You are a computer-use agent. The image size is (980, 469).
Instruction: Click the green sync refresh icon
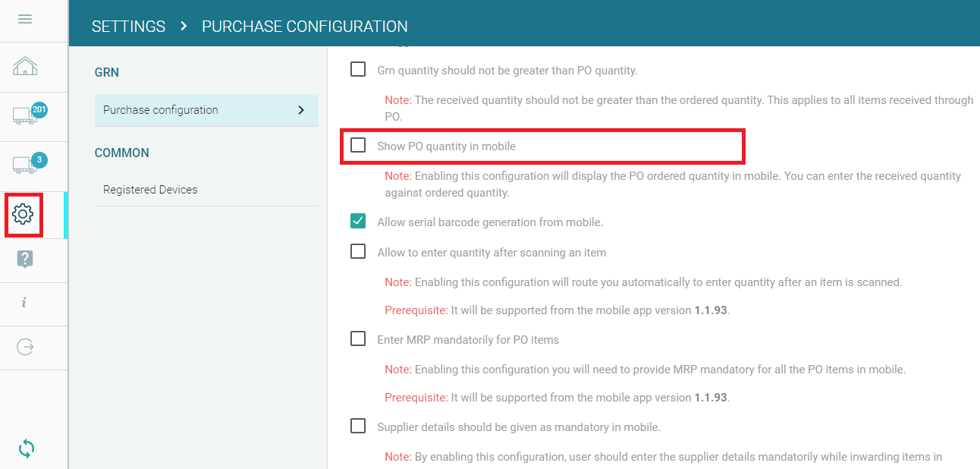(x=26, y=449)
